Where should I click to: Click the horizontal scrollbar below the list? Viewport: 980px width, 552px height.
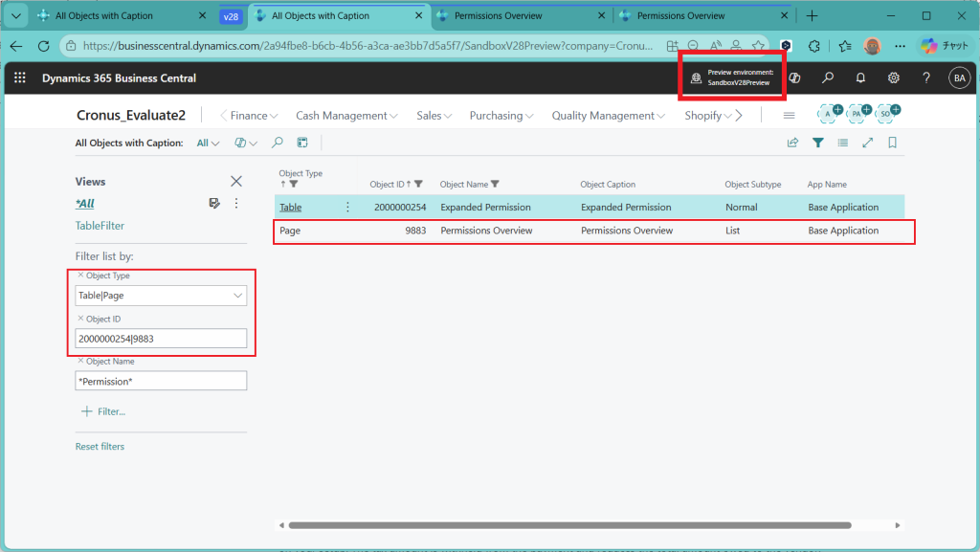coord(569,525)
